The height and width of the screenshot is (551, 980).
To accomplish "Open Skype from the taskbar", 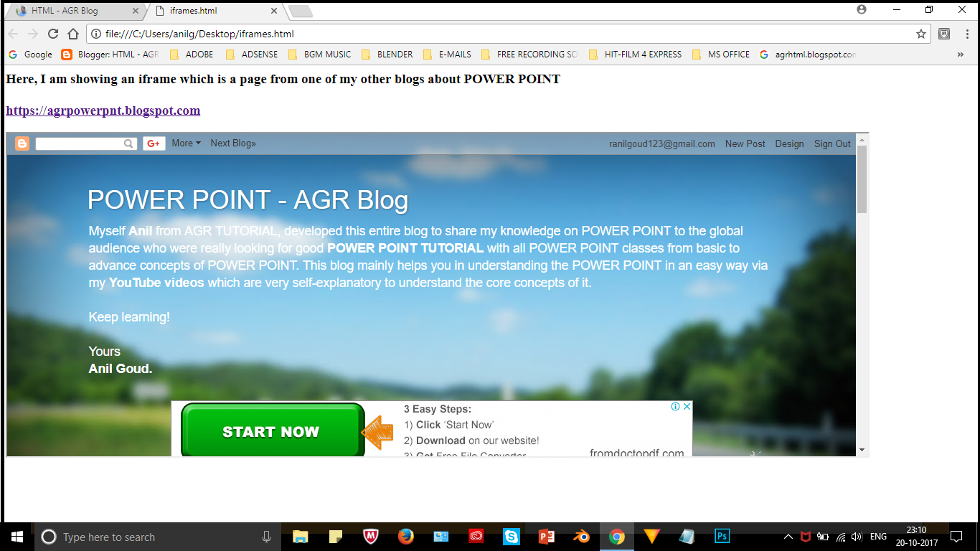I will click(512, 537).
